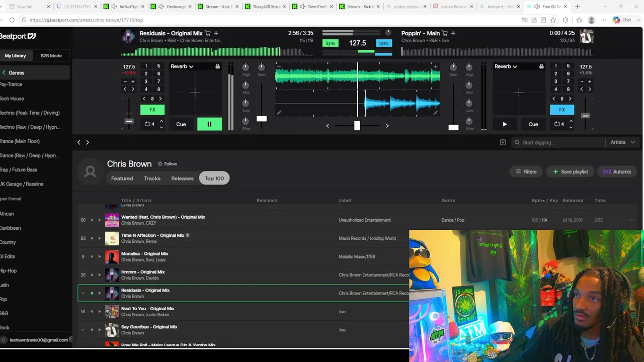Play the right deck
Screen dimensions: 644x362
(505, 124)
